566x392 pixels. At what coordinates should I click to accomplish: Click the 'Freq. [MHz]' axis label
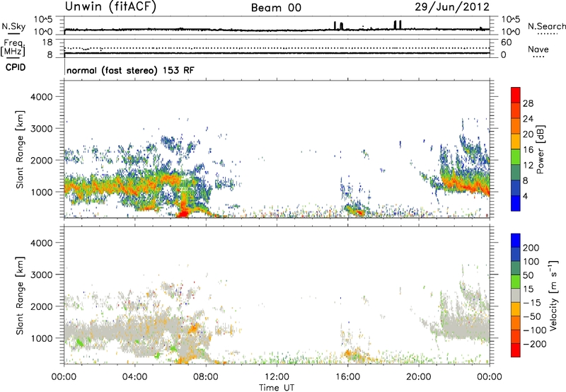point(13,47)
